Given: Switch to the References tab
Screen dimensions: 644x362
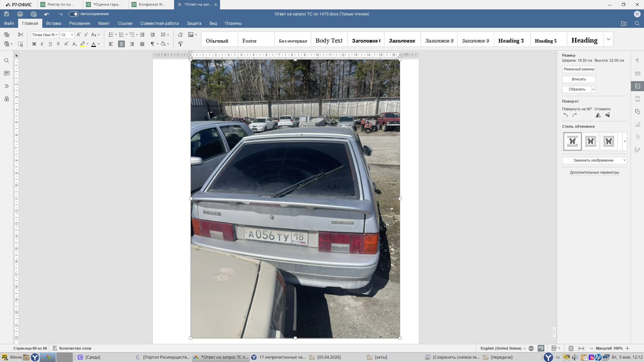Looking at the screenshot, I should pyautogui.click(x=125, y=23).
